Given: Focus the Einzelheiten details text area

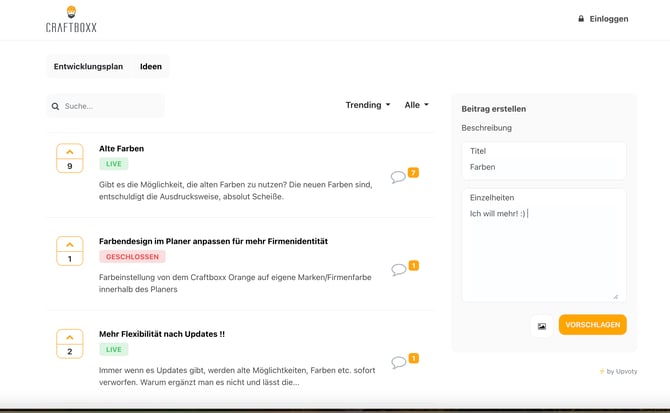Looking at the screenshot, I should (543, 250).
